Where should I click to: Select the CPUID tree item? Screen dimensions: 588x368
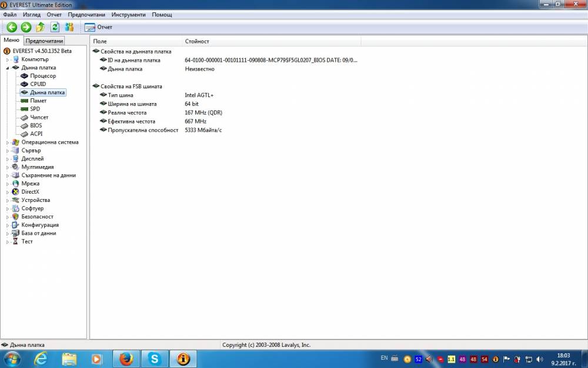coord(38,84)
